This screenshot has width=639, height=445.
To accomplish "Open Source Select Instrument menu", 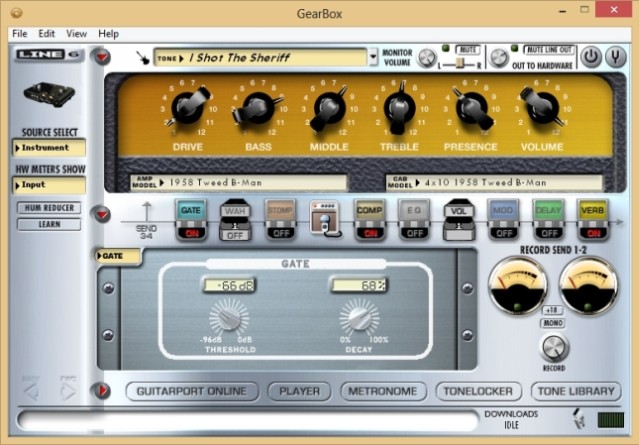I will pos(49,148).
